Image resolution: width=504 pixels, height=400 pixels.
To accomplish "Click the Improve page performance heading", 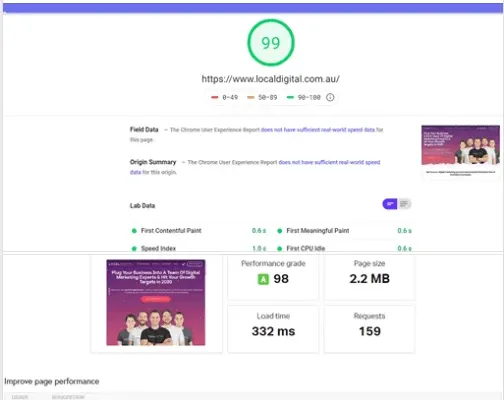I will pos(52,381).
